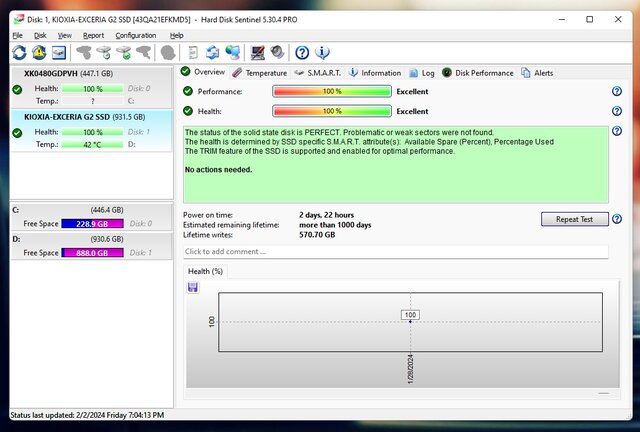
Task: Open the Configuration menu
Action: tap(135, 35)
